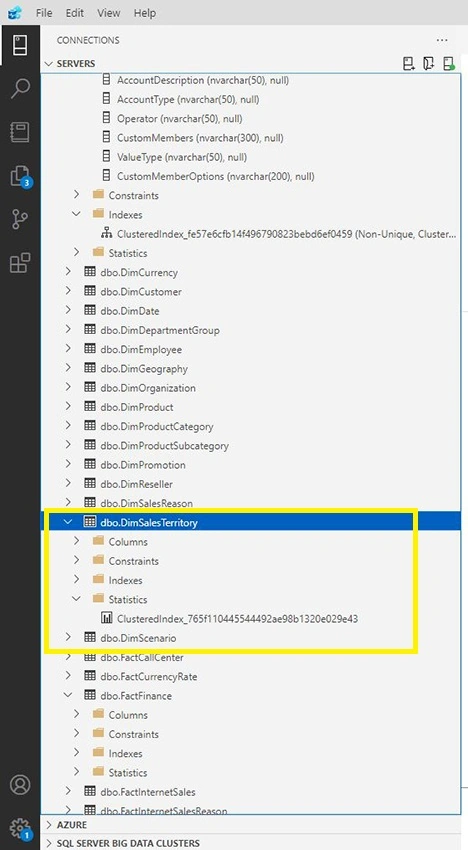Select Constraints folder under dbo.DimSalesTerritory
Screen dimensions: 468x850
coord(133,561)
